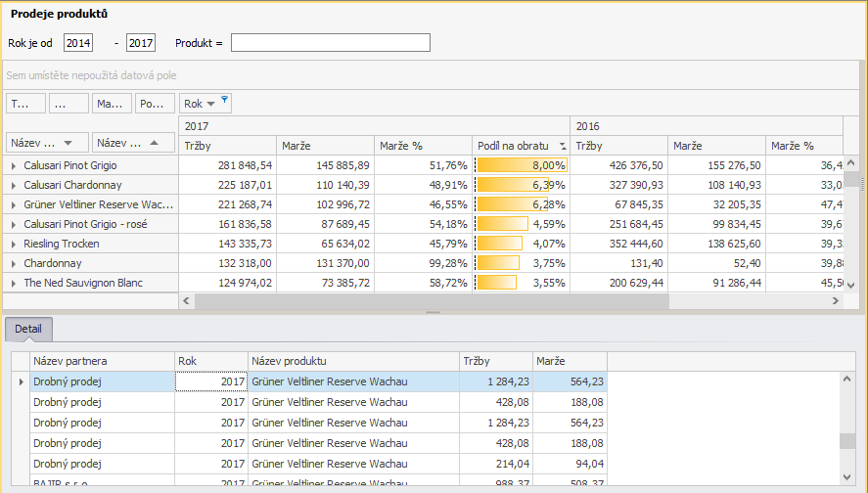Click the filter icon on the Rok field

click(x=224, y=100)
